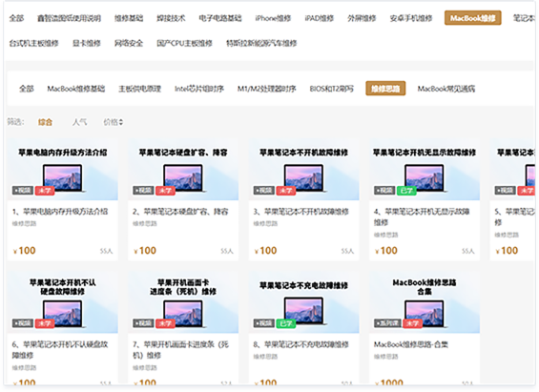Open the 网络安全 category

coord(129,43)
